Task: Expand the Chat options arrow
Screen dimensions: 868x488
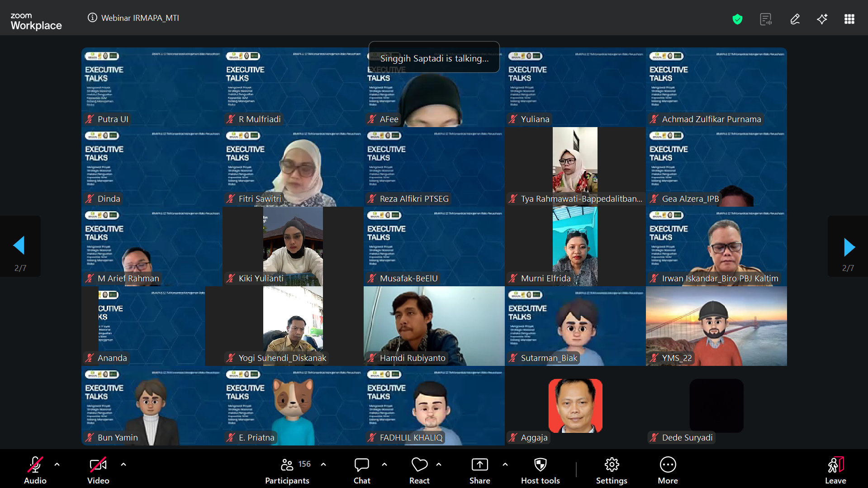Action: click(x=384, y=464)
